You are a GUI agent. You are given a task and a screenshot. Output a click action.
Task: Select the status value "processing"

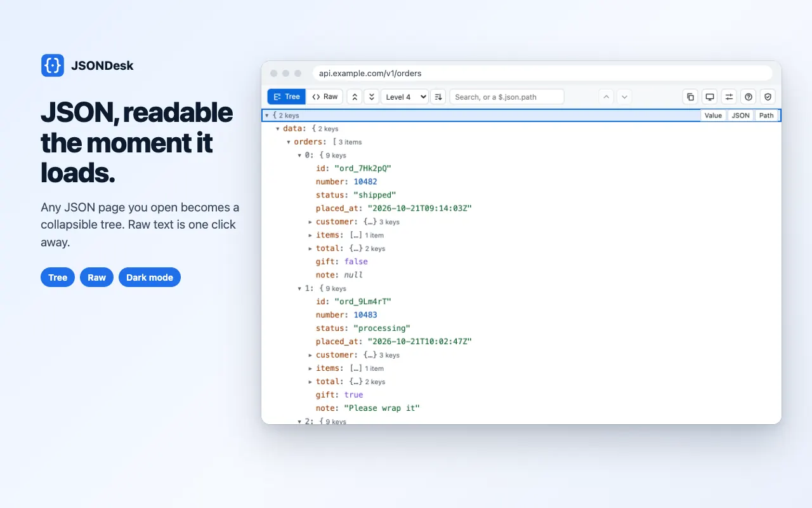[x=382, y=328]
